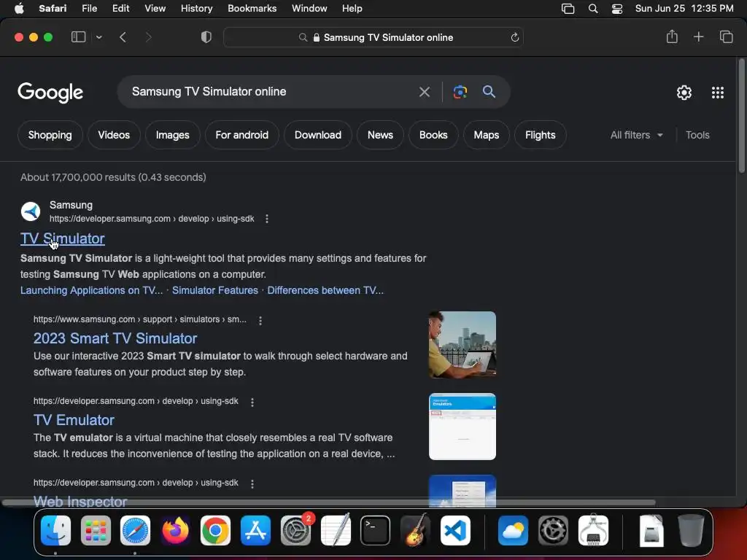
Task: Open more options for TV Emulator result
Action: [x=252, y=402]
